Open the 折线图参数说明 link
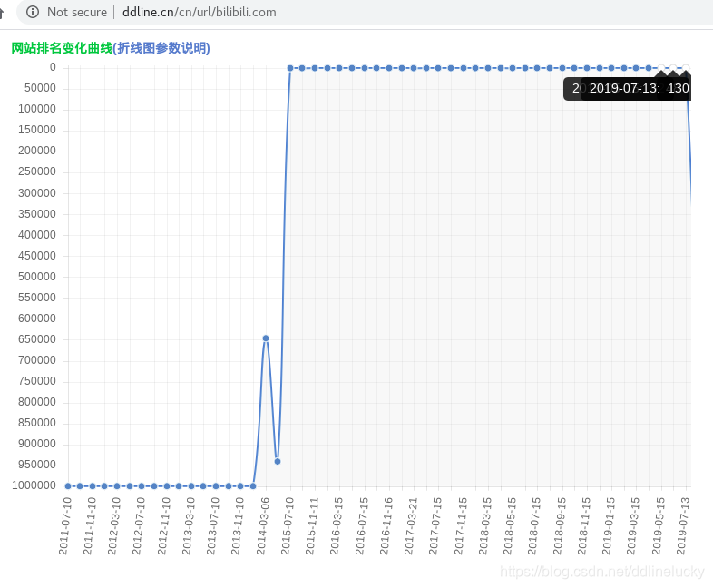This screenshot has height=588, width=713. [161, 48]
